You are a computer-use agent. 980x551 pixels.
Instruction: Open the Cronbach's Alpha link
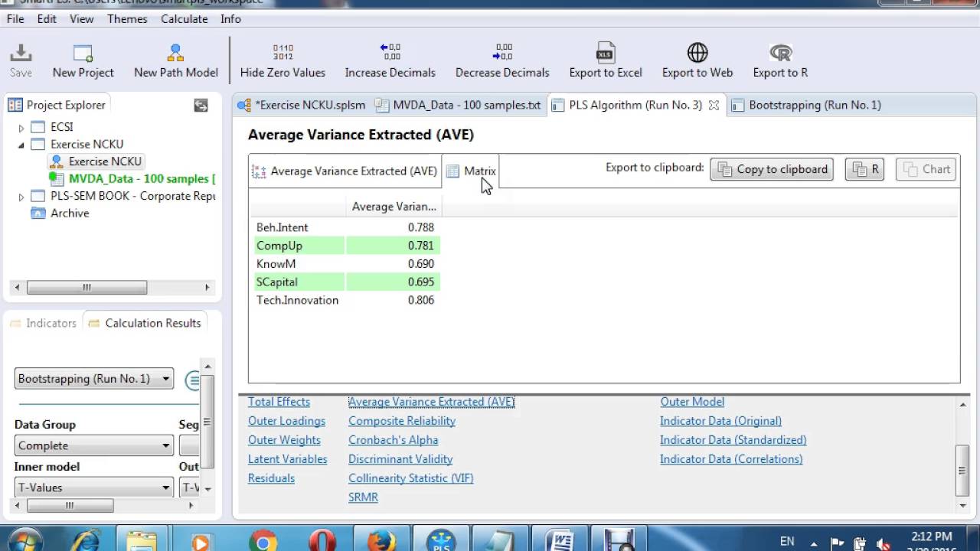click(x=394, y=440)
